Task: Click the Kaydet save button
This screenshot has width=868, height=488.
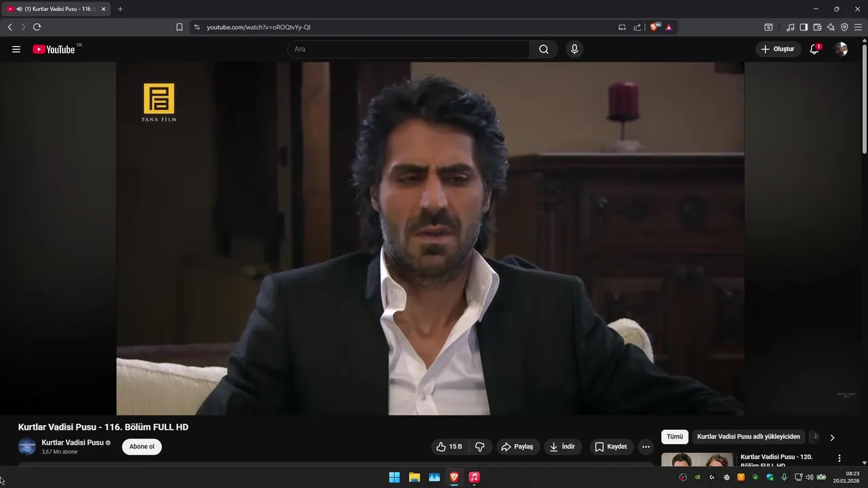Action: [x=611, y=447]
